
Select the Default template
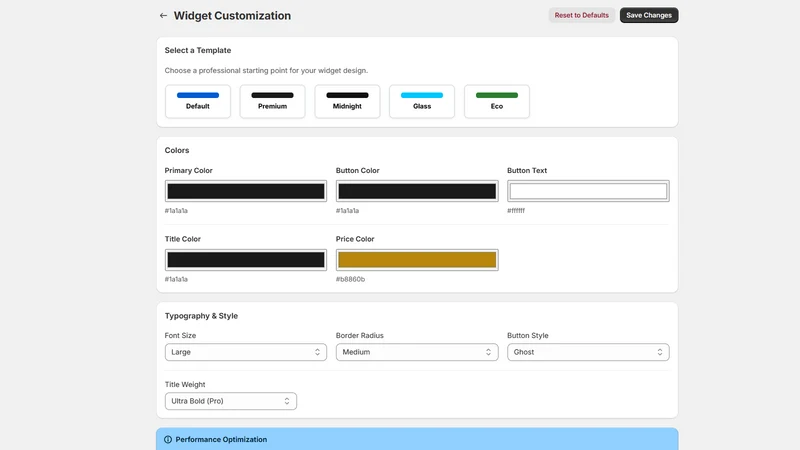click(197, 102)
